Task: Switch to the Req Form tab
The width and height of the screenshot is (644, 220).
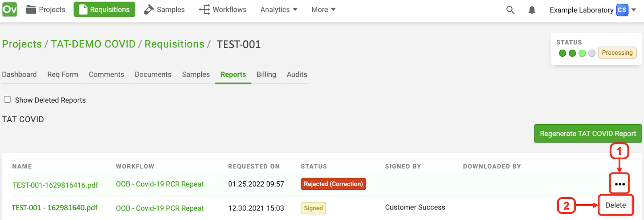Action: tap(63, 74)
